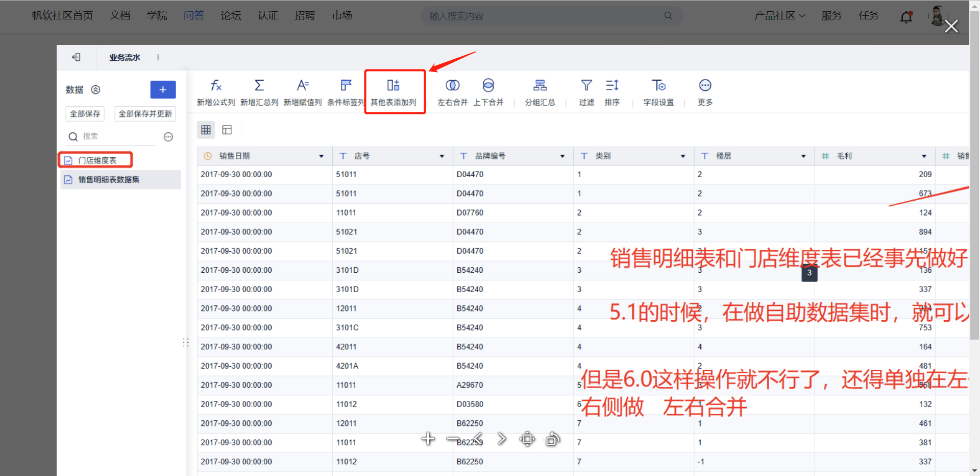Switch to table grid view icon

pyautogui.click(x=206, y=130)
